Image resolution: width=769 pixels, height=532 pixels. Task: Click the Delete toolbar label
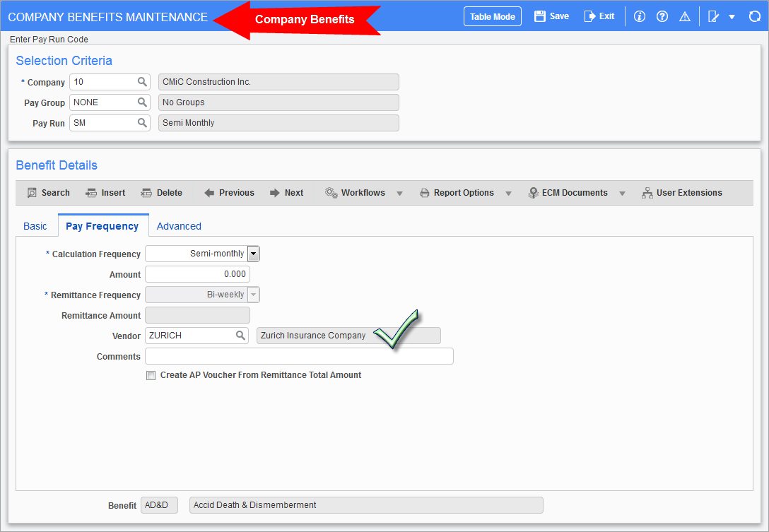(170, 193)
